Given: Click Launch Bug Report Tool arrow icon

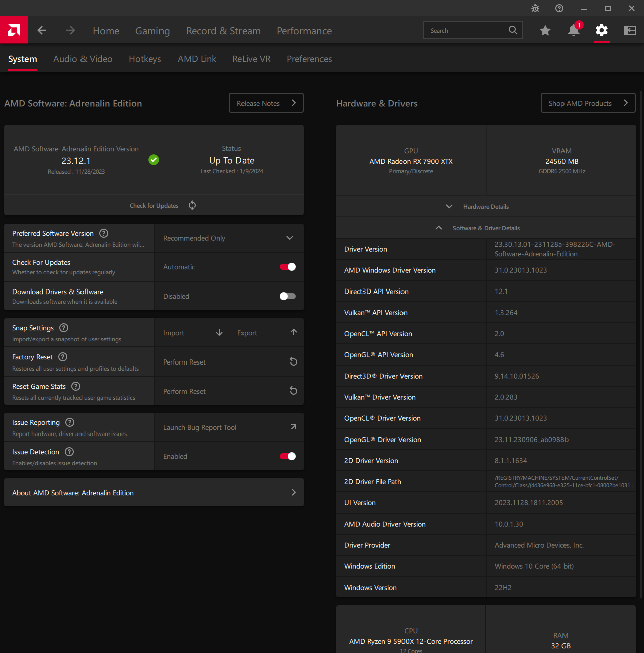Looking at the screenshot, I should [294, 427].
